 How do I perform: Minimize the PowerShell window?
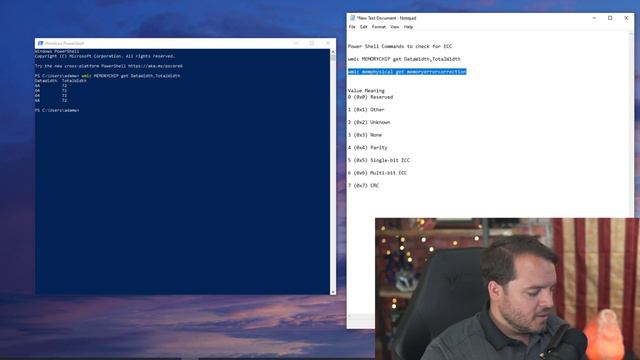(x=296, y=43)
